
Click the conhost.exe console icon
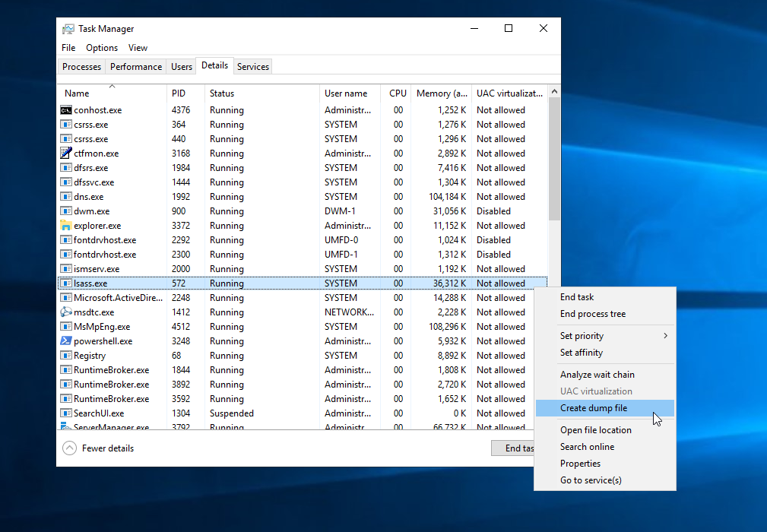coord(66,110)
